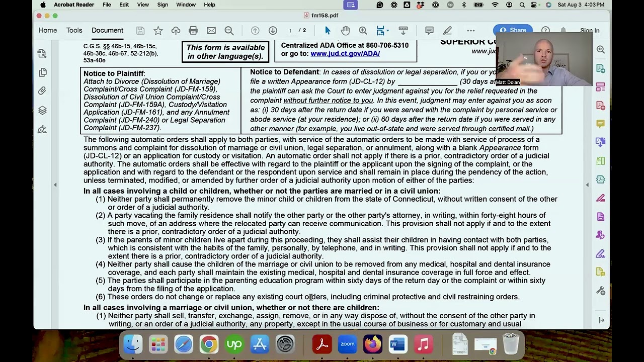Click the Share button
The image size is (644, 362).
pyautogui.click(x=513, y=30)
